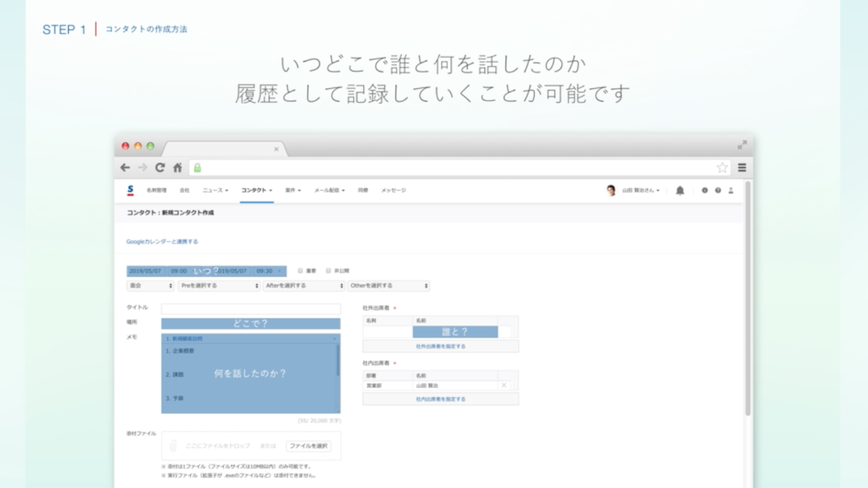Close the browser tab with the x

pyautogui.click(x=276, y=149)
